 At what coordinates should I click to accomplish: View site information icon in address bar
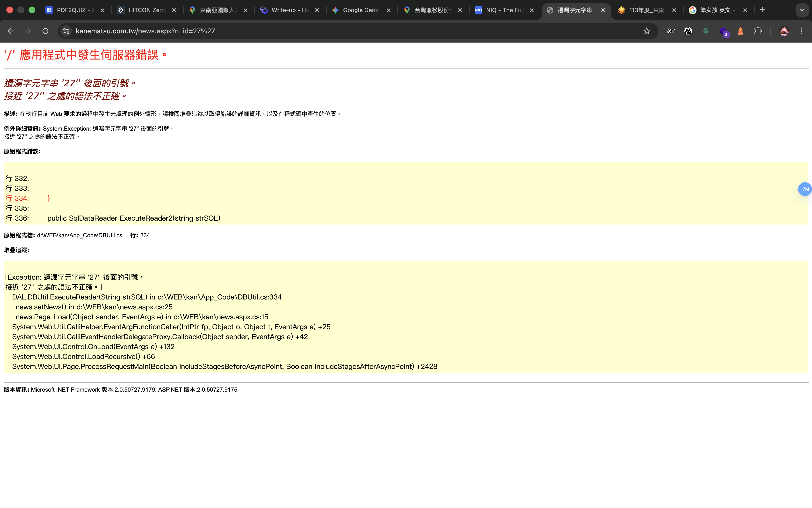point(66,31)
